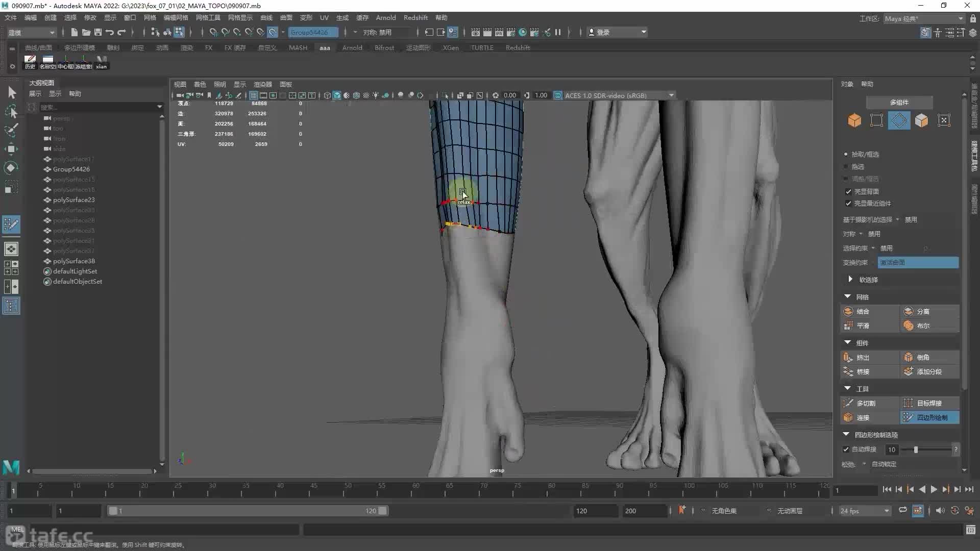Adjust the 自动焊接 threshold slider
980x551 pixels.
pos(926,449)
